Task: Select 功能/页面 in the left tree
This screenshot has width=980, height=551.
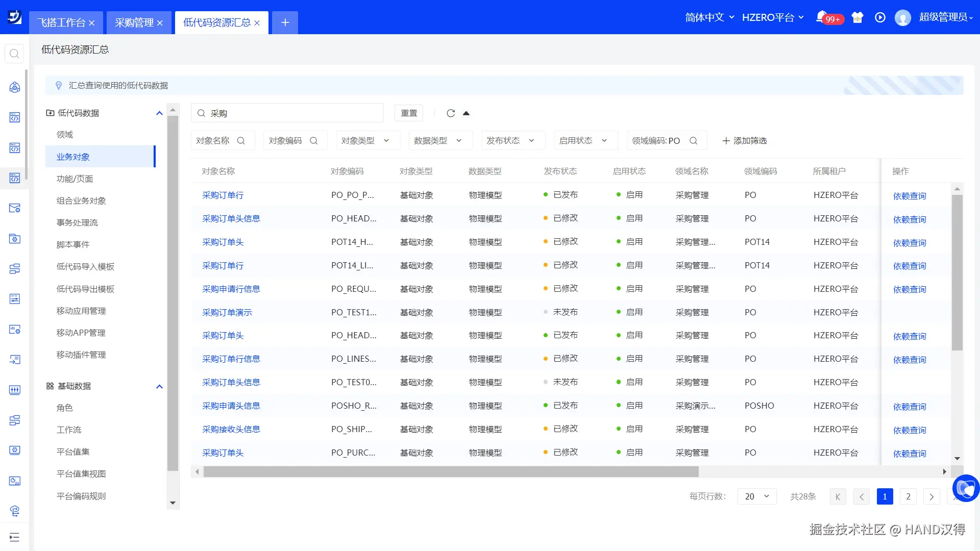Action: click(x=75, y=179)
